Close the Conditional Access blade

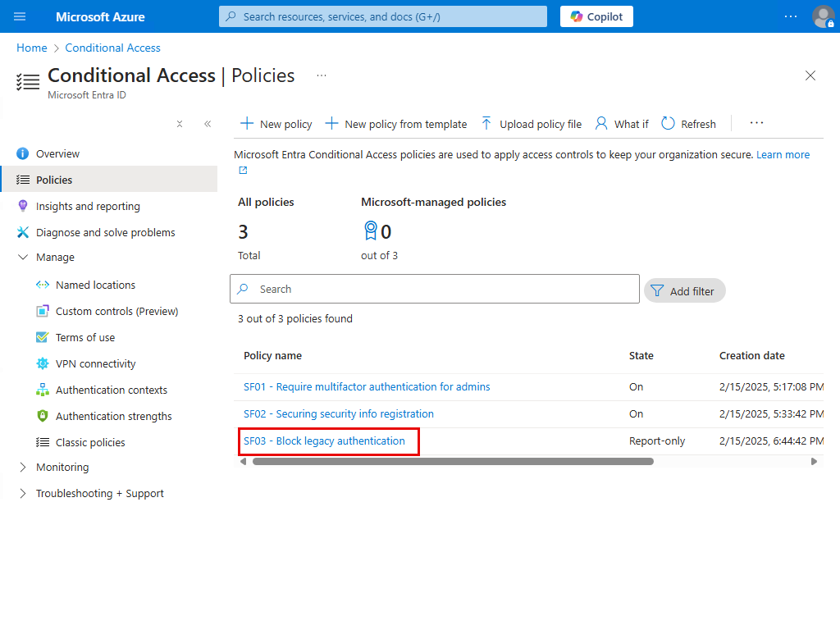point(810,75)
